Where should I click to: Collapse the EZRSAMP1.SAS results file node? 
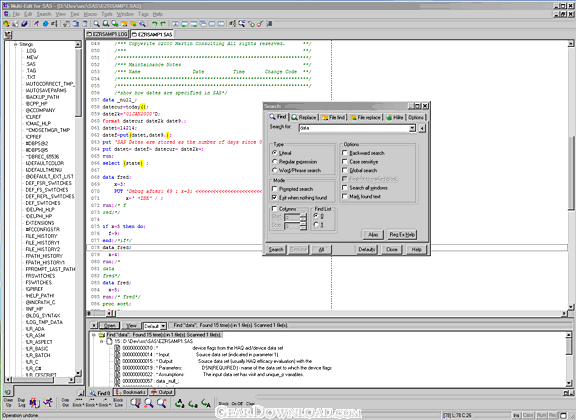pyautogui.click(x=102, y=341)
